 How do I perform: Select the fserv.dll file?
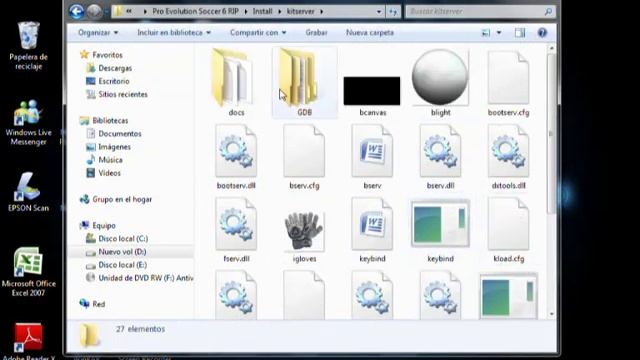point(236,230)
